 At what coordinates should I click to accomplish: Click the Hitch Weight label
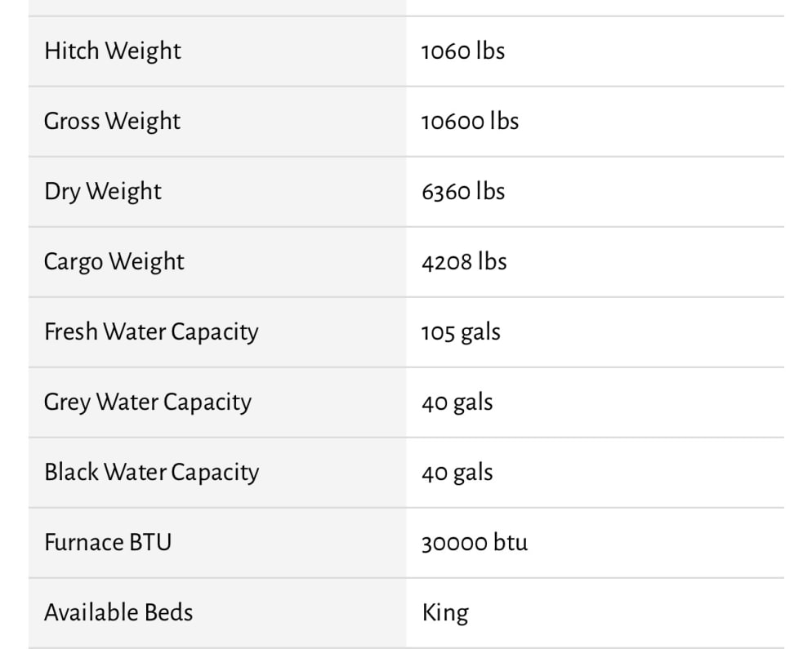pyautogui.click(x=113, y=51)
